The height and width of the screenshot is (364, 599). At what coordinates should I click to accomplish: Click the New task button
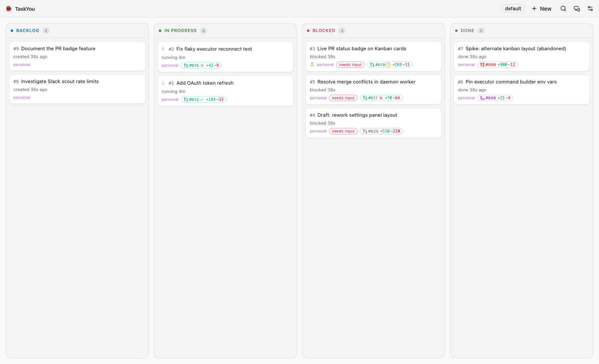click(x=542, y=9)
